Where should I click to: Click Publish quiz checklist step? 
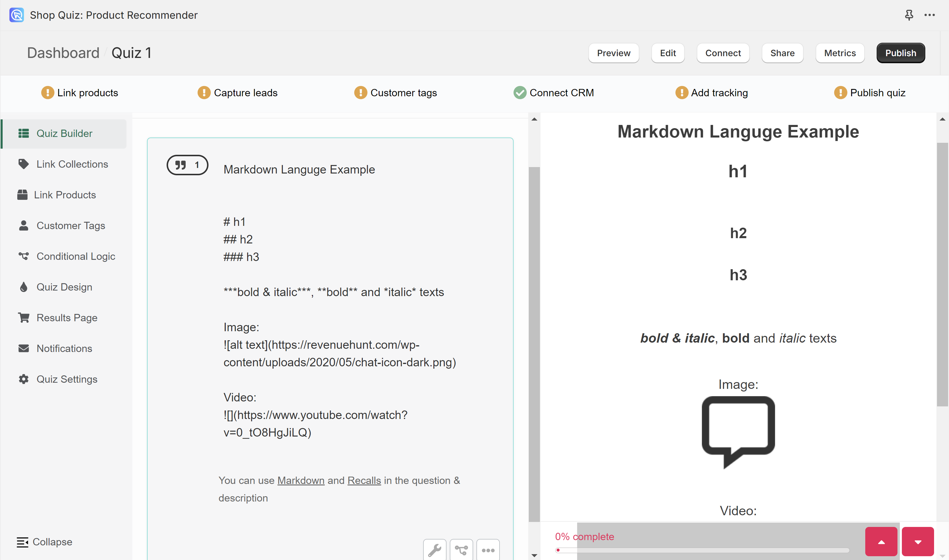coord(870,92)
